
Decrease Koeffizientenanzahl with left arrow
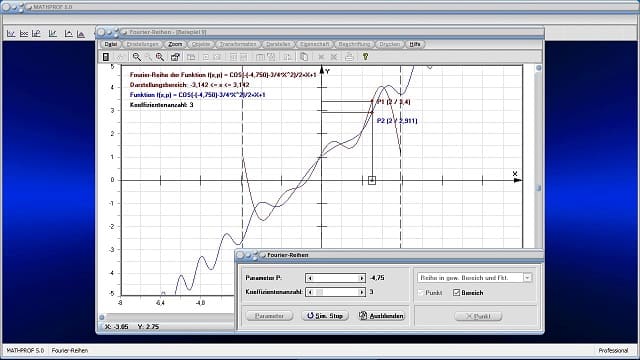click(310, 292)
